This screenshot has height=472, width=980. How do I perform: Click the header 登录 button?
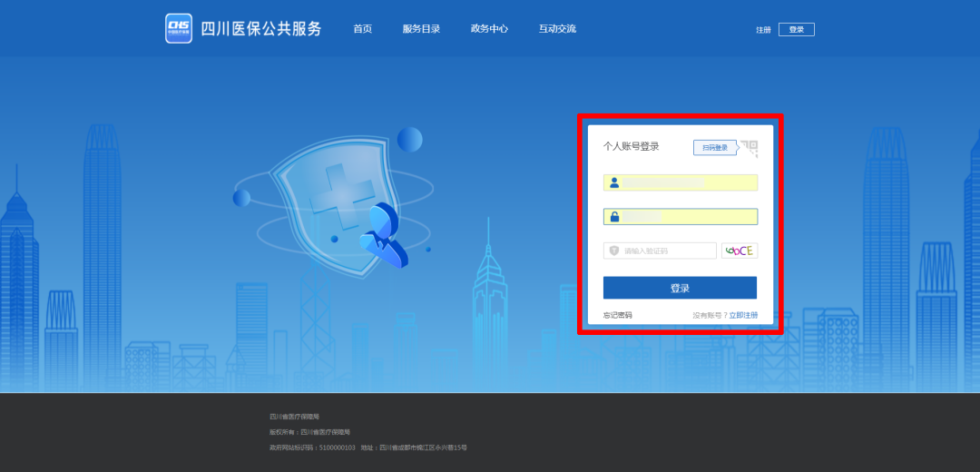tap(797, 29)
